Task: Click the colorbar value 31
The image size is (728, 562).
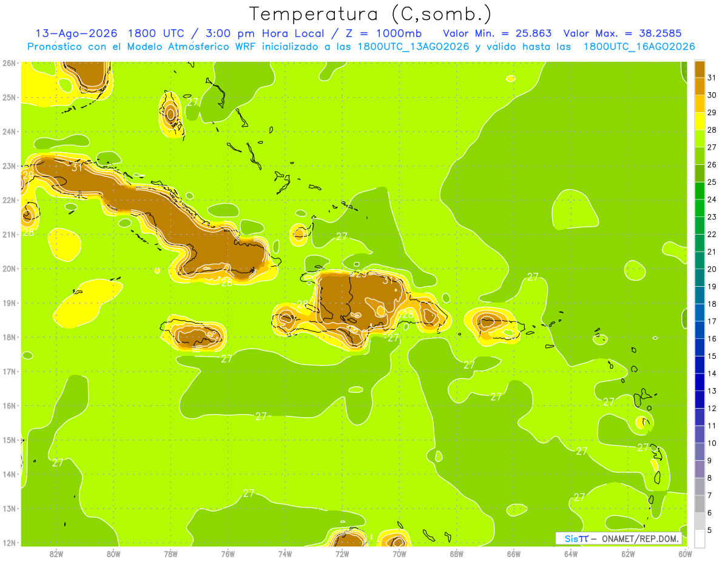Action: [712, 78]
